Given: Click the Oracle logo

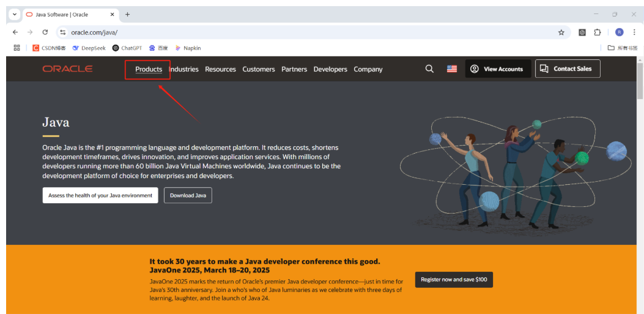Looking at the screenshot, I should pos(67,69).
